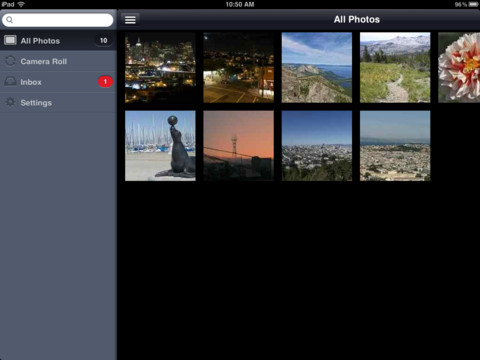
Task: Click the All Photos sidebar icon
Action: click(10, 40)
